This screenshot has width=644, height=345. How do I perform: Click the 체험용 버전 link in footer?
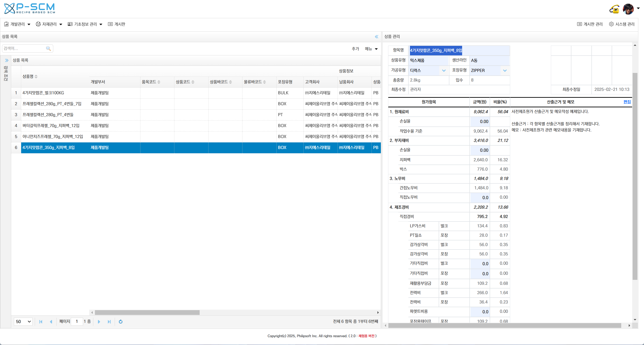[x=366, y=336]
